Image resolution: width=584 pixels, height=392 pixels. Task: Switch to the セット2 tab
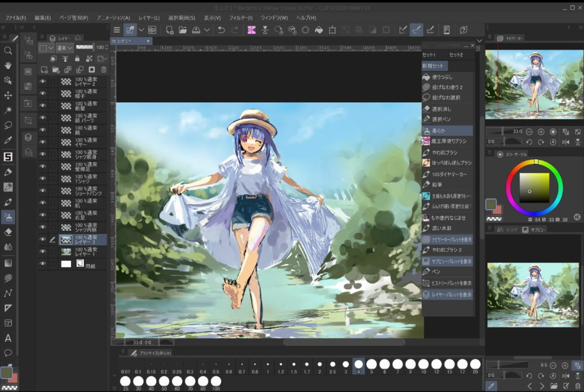coord(456,55)
